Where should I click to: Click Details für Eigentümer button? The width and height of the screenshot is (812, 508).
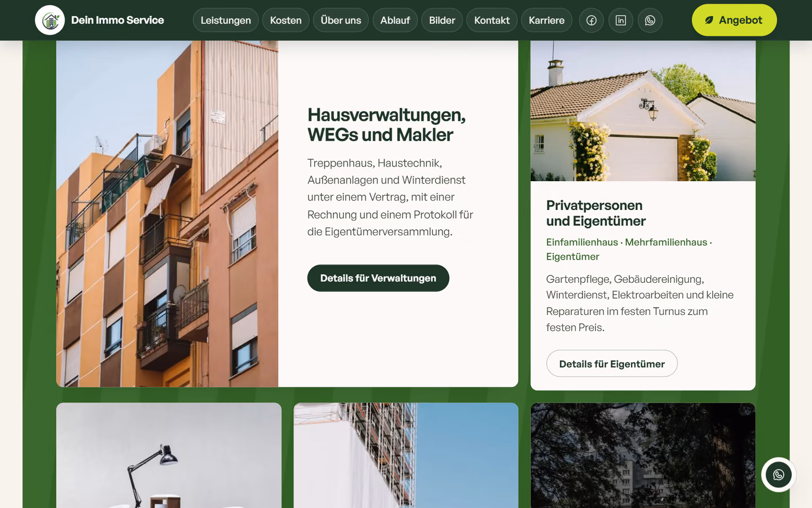(x=612, y=364)
